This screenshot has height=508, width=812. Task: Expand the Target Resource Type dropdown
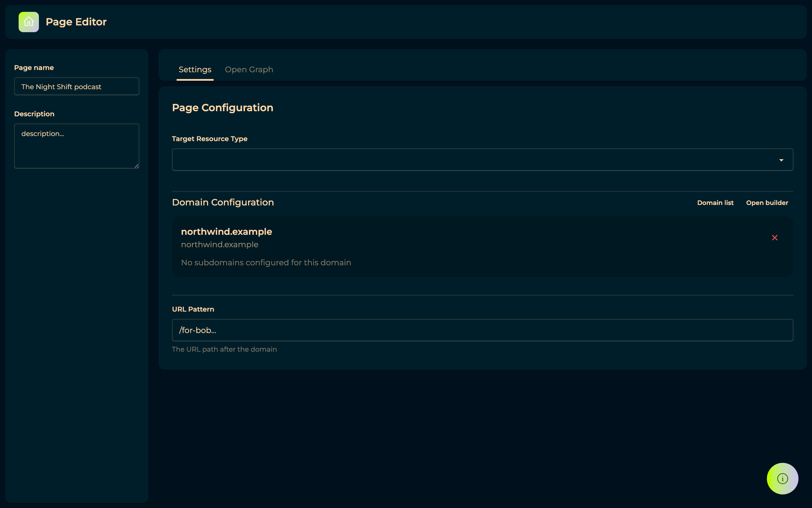[x=482, y=159]
